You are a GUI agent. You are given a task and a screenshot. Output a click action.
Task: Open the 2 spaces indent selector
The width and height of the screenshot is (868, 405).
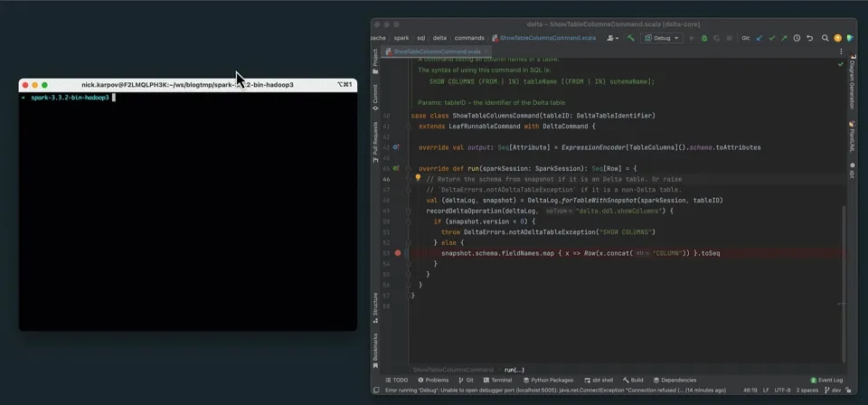[x=807, y=391]
